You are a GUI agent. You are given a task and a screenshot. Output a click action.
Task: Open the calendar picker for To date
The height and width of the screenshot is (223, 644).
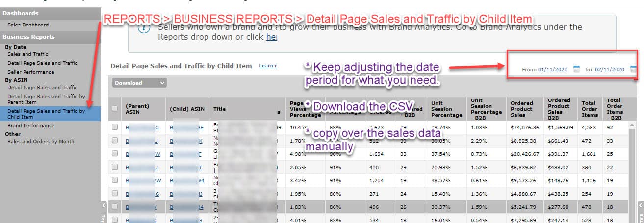tap(633, 70)
